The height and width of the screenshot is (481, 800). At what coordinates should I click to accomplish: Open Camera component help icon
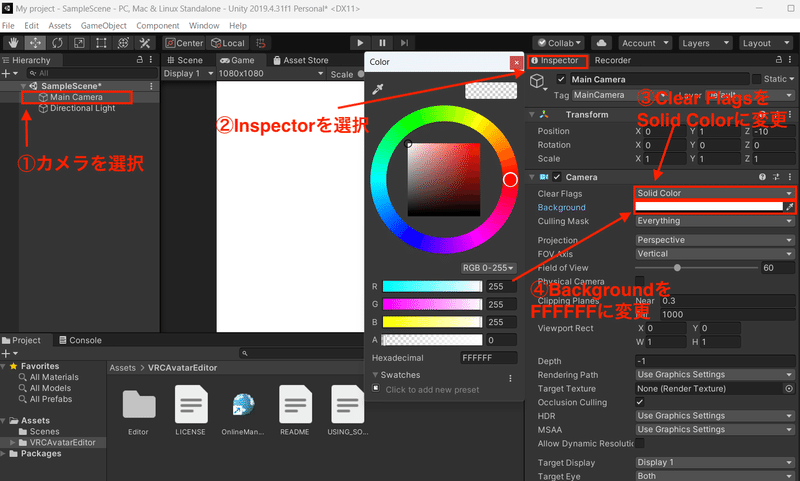click(762, 177)
